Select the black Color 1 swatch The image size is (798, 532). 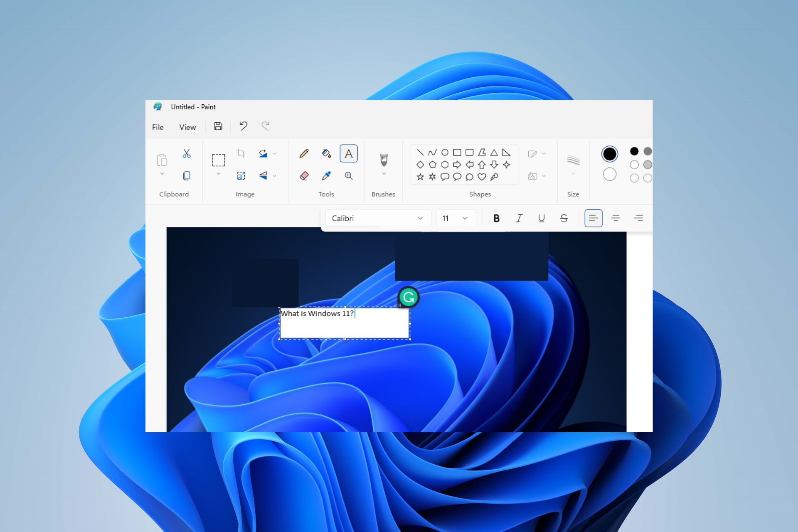click(x=610, y=154)
